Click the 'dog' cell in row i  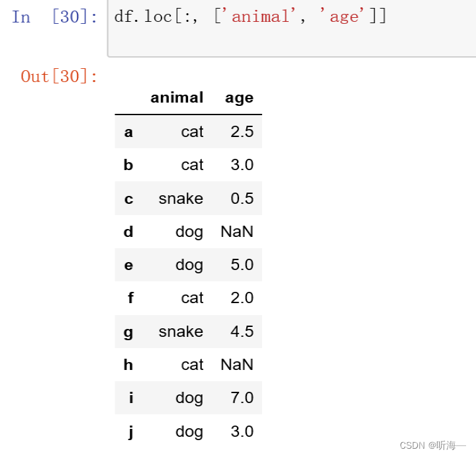click(189, 398)
